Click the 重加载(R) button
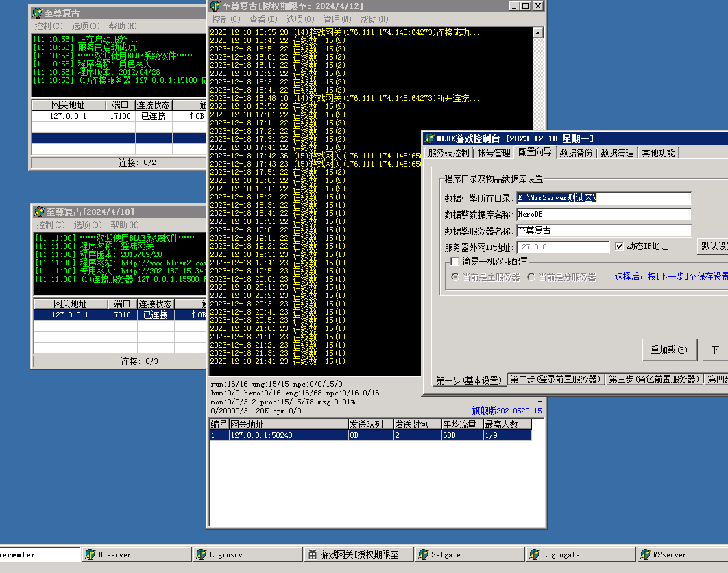This screenshot has width=728, height=573. pyautogui.click(x=669, y=350)
